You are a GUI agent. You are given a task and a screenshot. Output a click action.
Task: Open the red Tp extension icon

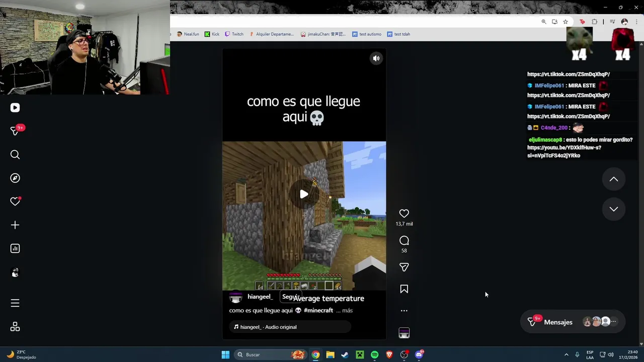(x=583, y=22)
